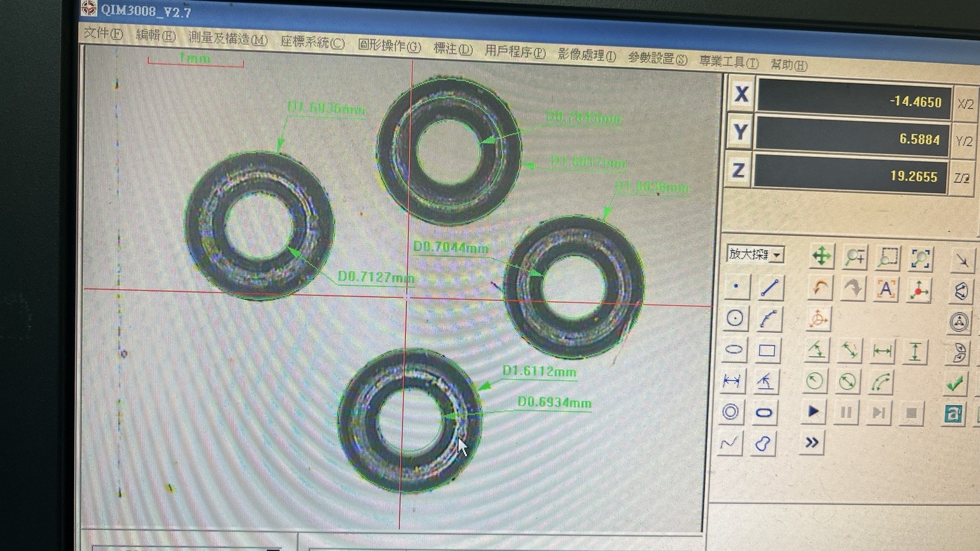Click the zoom in magnifier icon
The width and height of the screenshot is (980, 551).
click(854, 257)
